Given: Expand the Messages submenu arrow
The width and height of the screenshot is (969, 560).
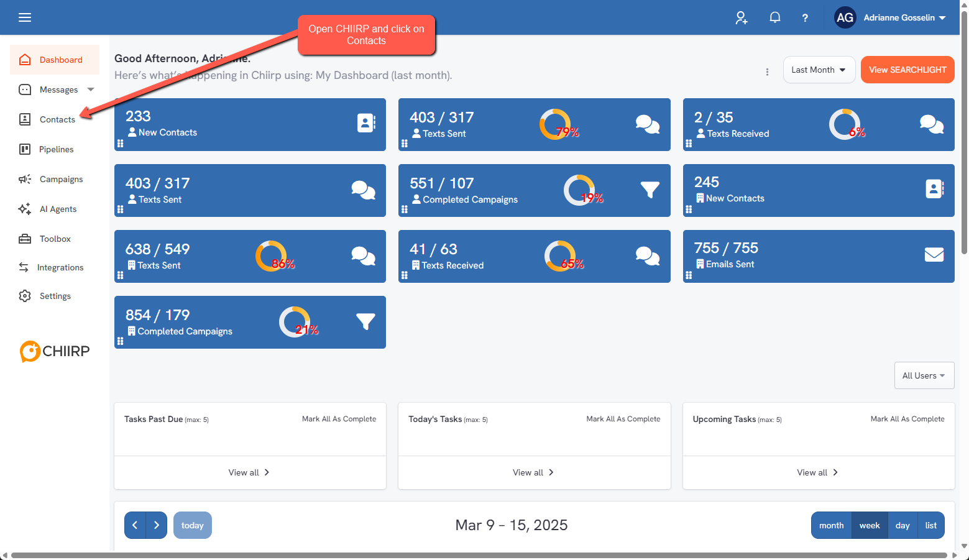Looking at the screenshot, I should tap(91, 90).
